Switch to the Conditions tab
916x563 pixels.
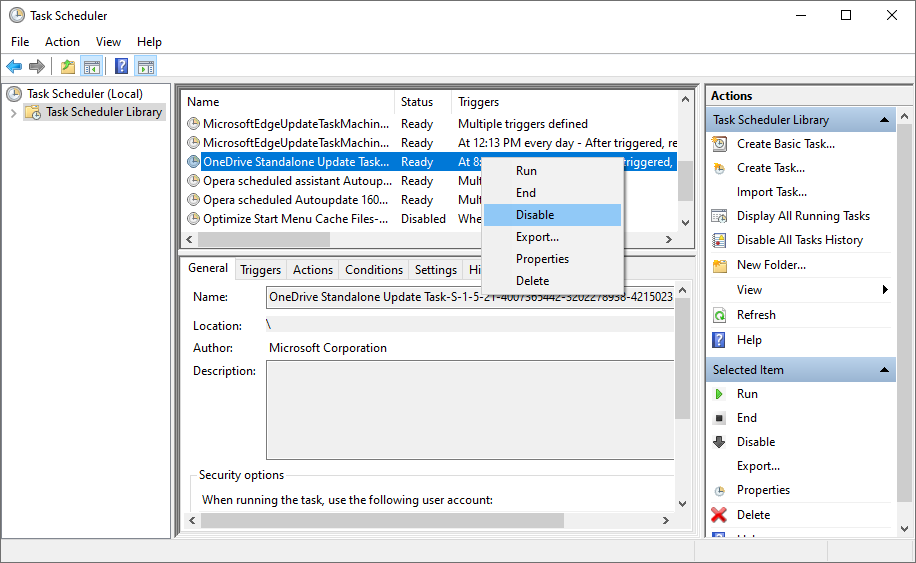(374, 270)
